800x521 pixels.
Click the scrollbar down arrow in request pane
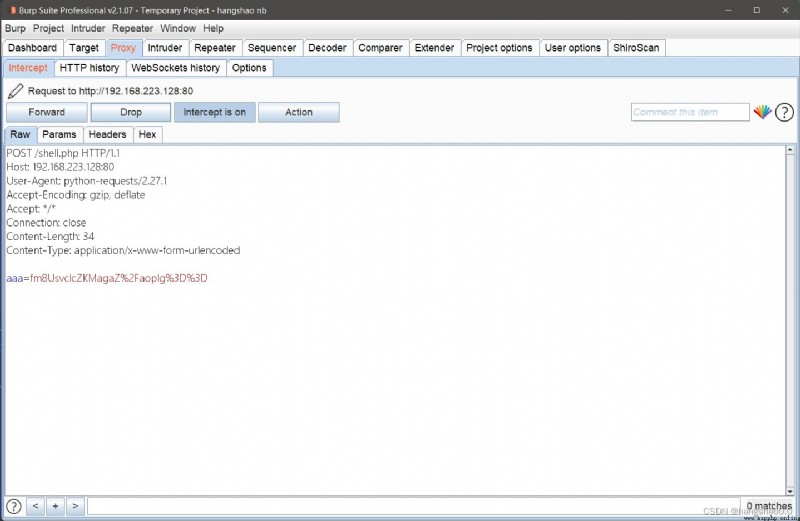point(790,491)
